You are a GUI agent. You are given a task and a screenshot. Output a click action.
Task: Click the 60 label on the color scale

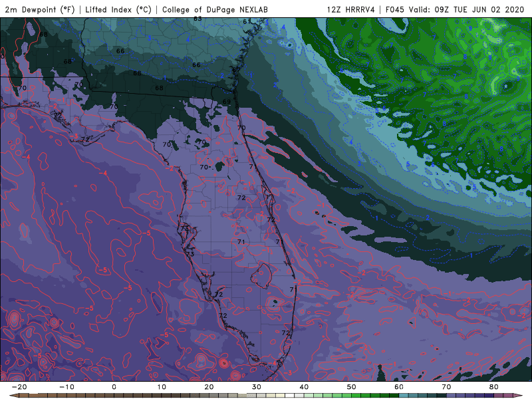(x=399, y=387)
